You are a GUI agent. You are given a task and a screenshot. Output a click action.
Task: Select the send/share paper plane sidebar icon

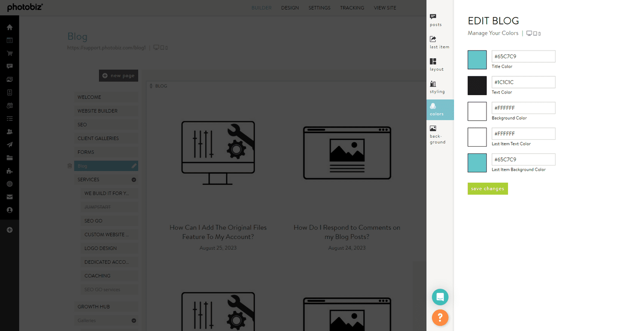tap(9, 144)
